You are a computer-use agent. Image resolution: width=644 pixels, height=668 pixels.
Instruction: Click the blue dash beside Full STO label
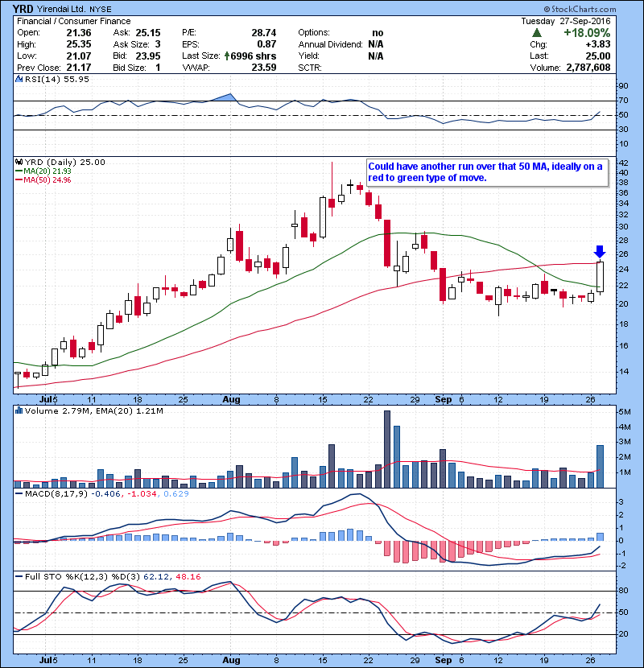click(x=19, y=577)
